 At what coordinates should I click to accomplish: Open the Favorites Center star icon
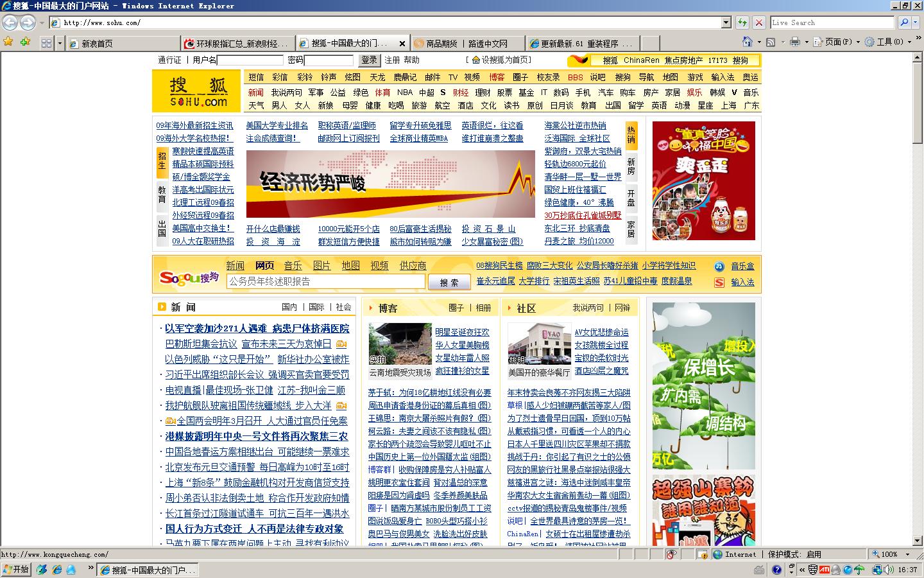8,42
